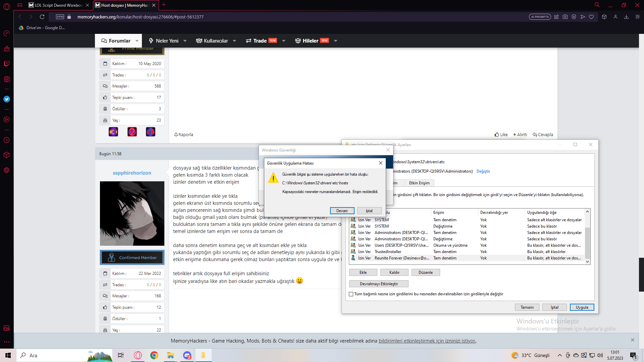Click the Devralmayı Etkinleştir button

pos(379,284)
